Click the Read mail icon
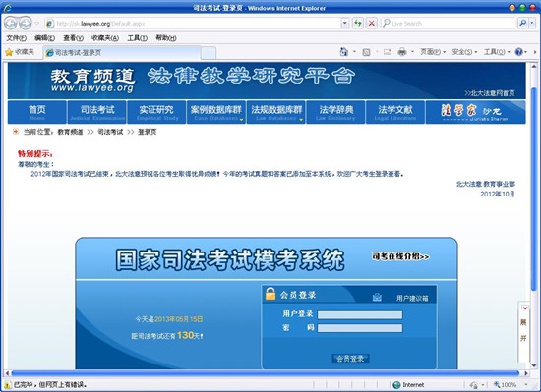The height and width of the screenshot is (392, 541). click(388, 52)
